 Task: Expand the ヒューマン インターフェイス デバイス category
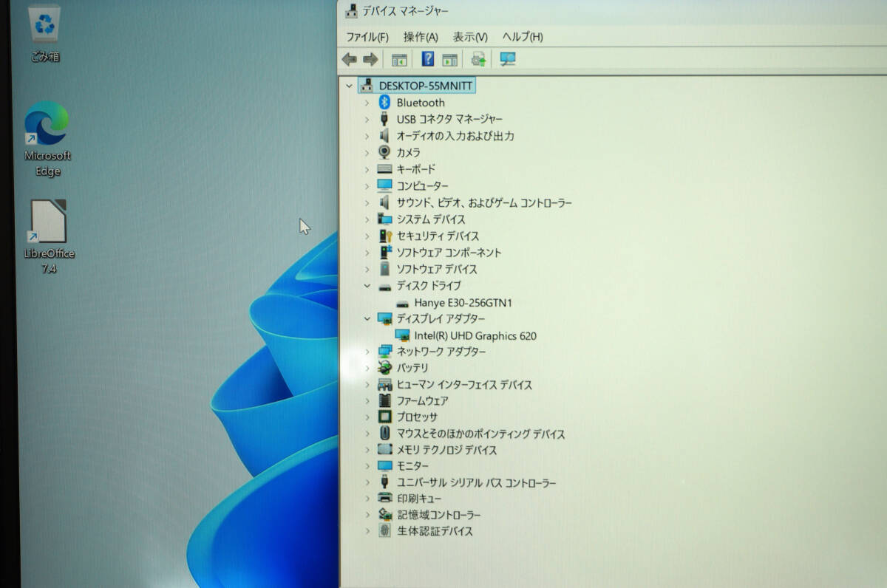coord(367,385)
